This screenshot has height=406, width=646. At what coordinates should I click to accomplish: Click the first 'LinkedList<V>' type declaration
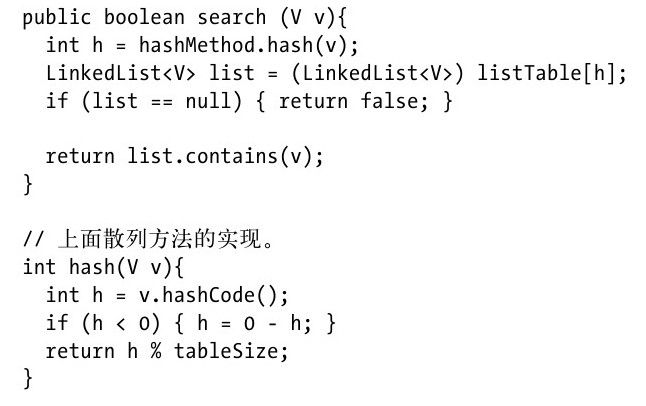click(x=120, y=73)
